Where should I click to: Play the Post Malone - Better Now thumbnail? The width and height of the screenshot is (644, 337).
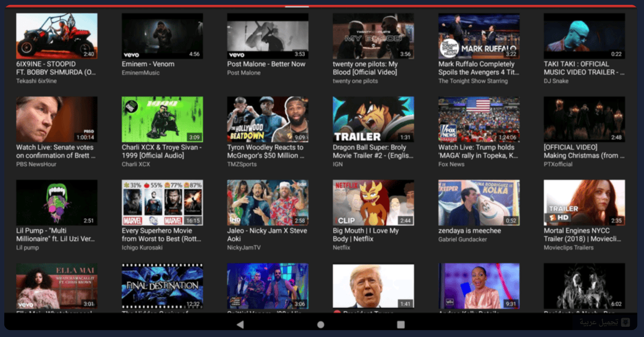(268, 36)
